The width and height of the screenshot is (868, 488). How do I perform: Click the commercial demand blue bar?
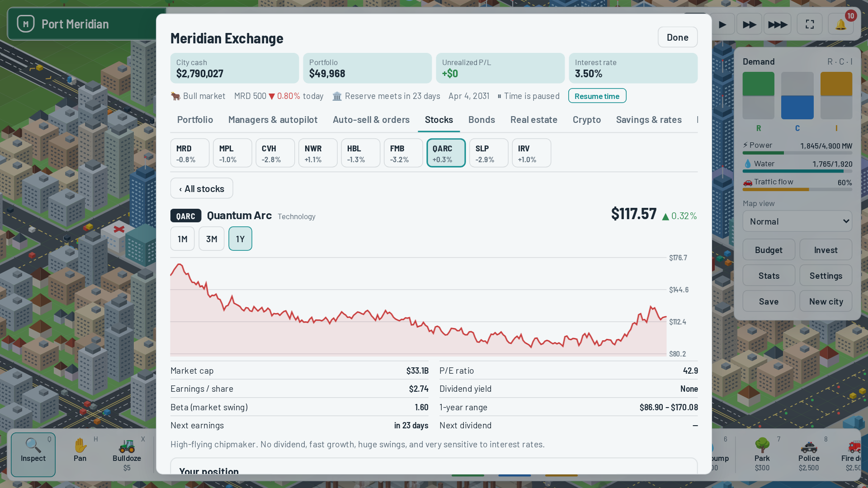(797, 108)
